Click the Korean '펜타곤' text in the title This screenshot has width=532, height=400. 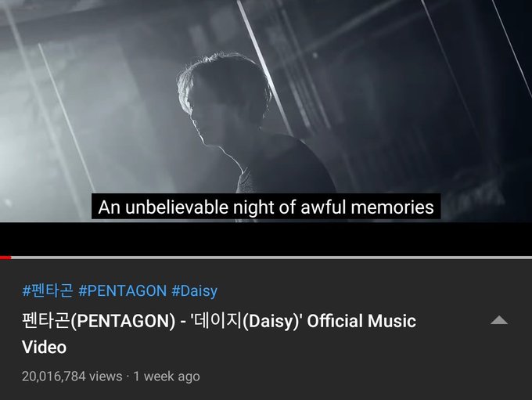pyautogui.click(x=46, y=321)
